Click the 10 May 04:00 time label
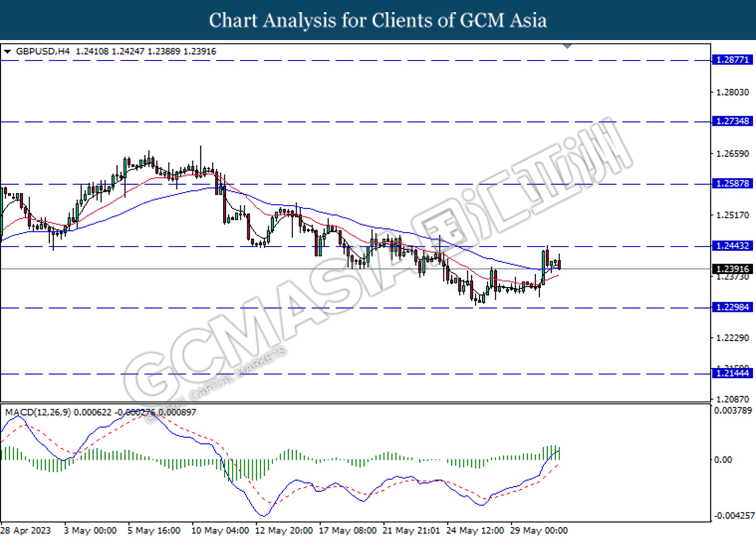Image resolution: width=756 pixels, height=540 pixels. (220, 531)
